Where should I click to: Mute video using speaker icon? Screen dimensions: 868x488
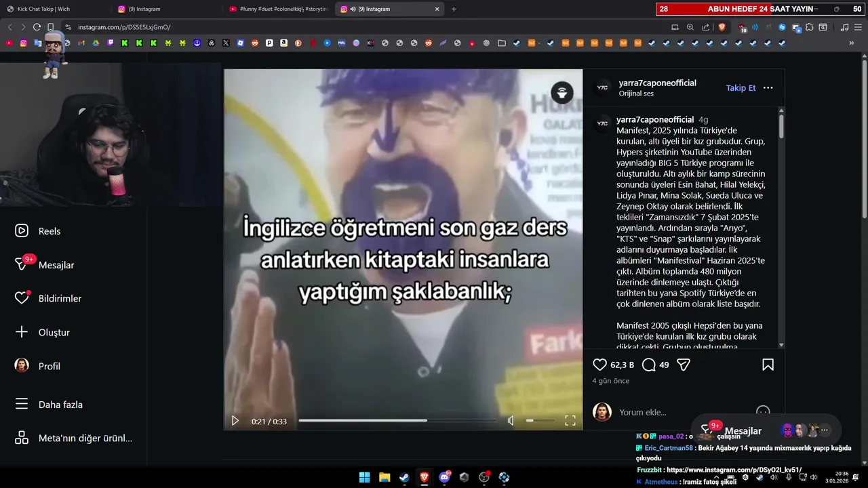(x=511, y=421)
